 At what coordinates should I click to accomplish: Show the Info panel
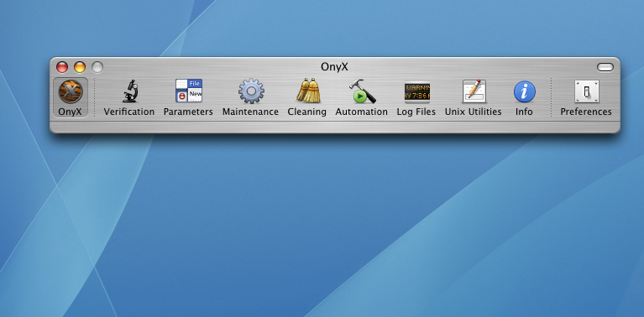click(525, 91)
